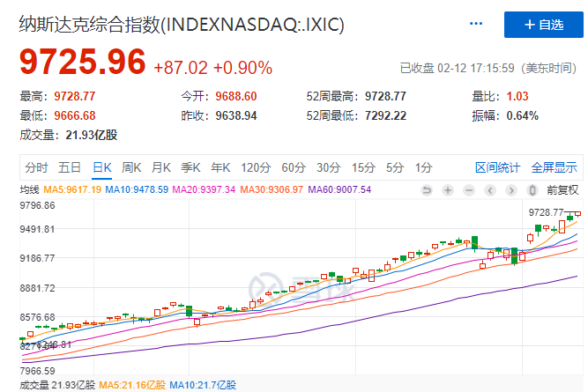
Task: Switch to the 30分 chart interval
Action: click(329, 167)
